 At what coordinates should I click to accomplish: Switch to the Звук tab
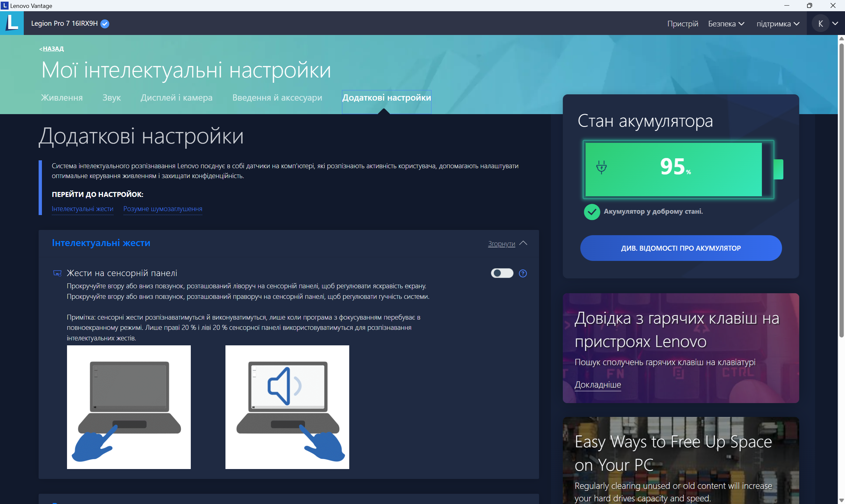point(112,98)
